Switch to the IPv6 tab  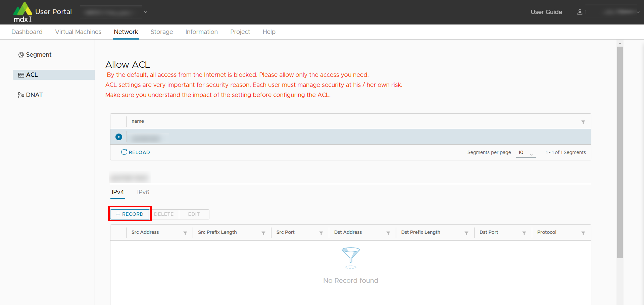pos(143,192)
